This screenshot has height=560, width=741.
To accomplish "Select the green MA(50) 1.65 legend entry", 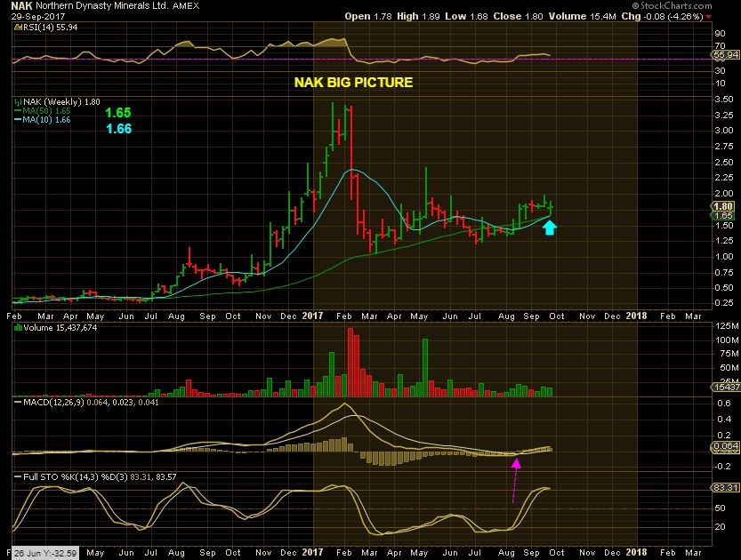I will [43, 111].
